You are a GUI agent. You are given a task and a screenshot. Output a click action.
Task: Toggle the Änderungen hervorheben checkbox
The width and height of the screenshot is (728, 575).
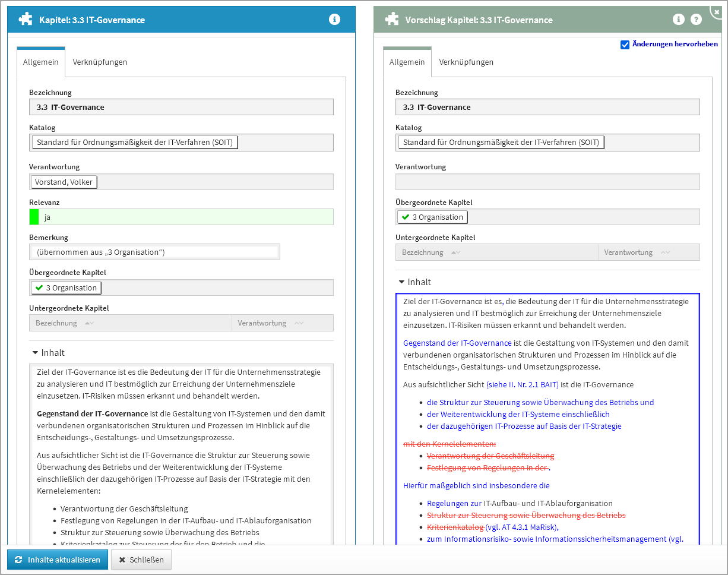pyautogui.click(x=625, y=45)
